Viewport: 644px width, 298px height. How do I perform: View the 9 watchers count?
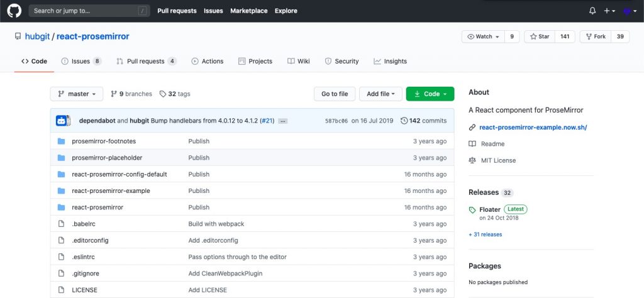pyautogui.click(x=512, y=36)
